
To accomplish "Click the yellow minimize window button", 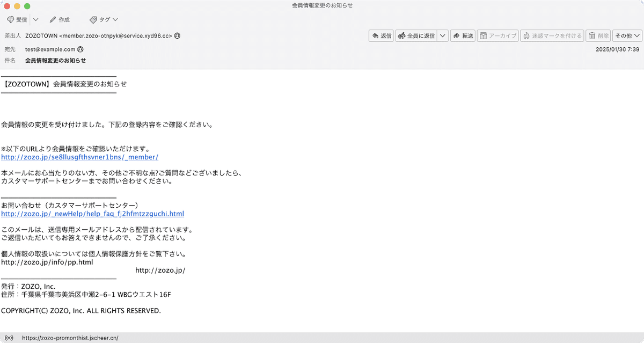I will (17, 6).
